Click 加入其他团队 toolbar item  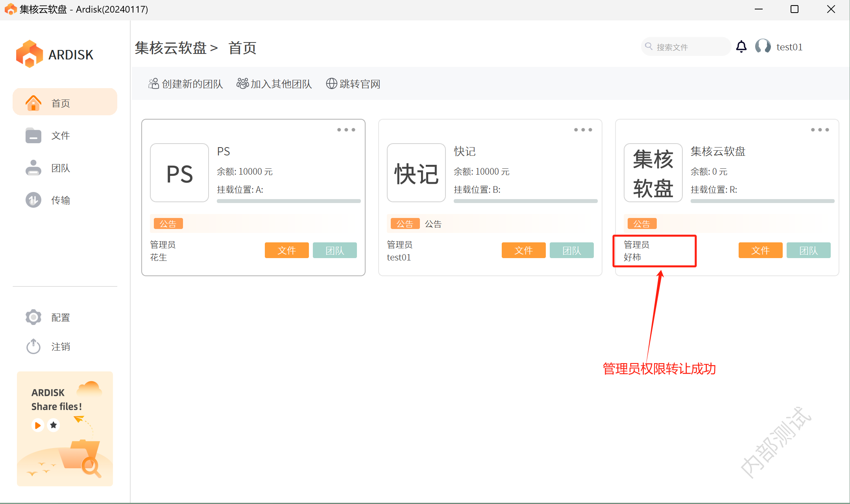click(x=274, y=84)
